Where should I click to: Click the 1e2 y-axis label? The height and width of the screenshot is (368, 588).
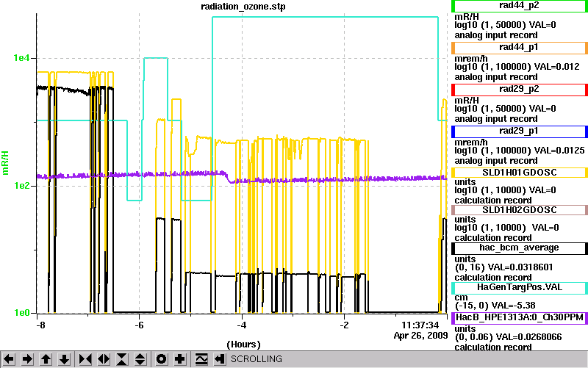point(21,186)
